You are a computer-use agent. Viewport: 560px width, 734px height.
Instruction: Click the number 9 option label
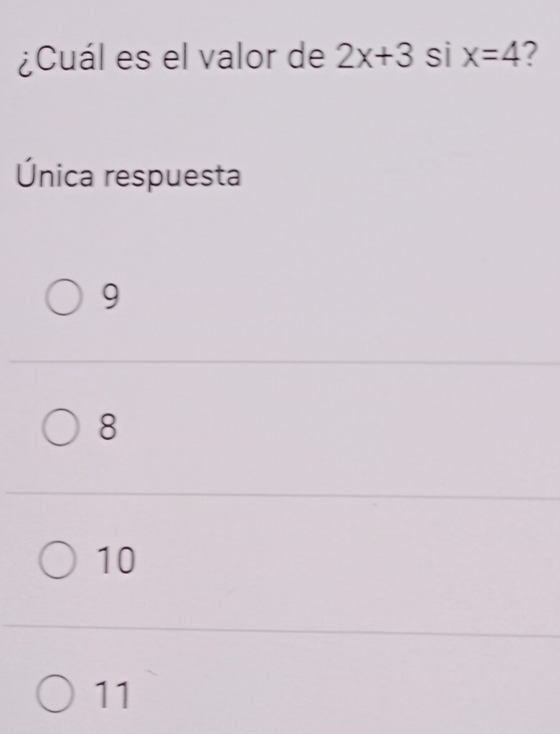(x=110, y=297)
